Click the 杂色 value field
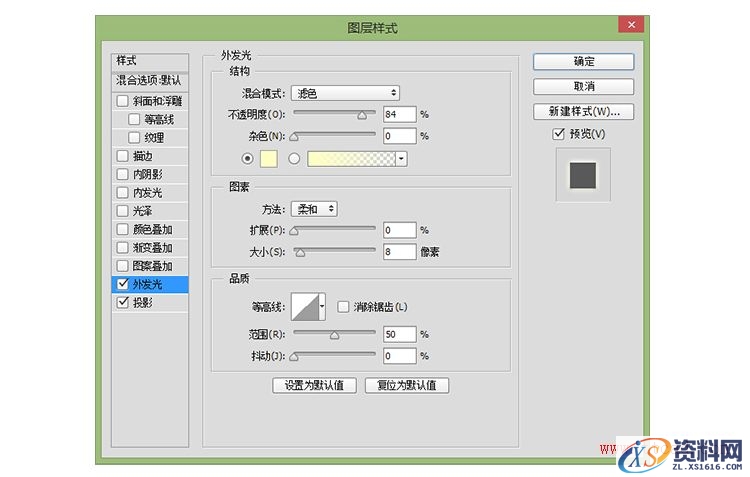The image size is (750, 477). coord(399,136)
